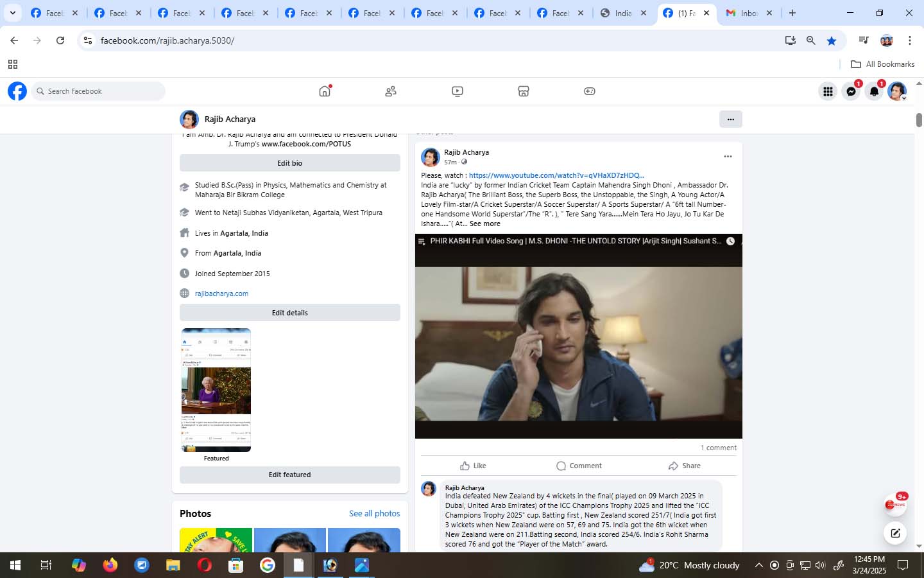Click the 57m post timestamp

[x=450, y=162]
